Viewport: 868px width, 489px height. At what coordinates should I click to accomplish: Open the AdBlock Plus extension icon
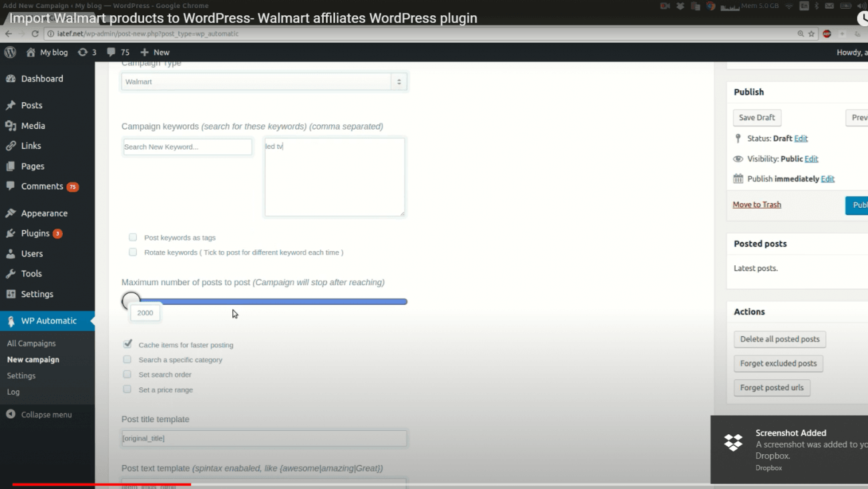pyautogui.click(x=827, y=33)
